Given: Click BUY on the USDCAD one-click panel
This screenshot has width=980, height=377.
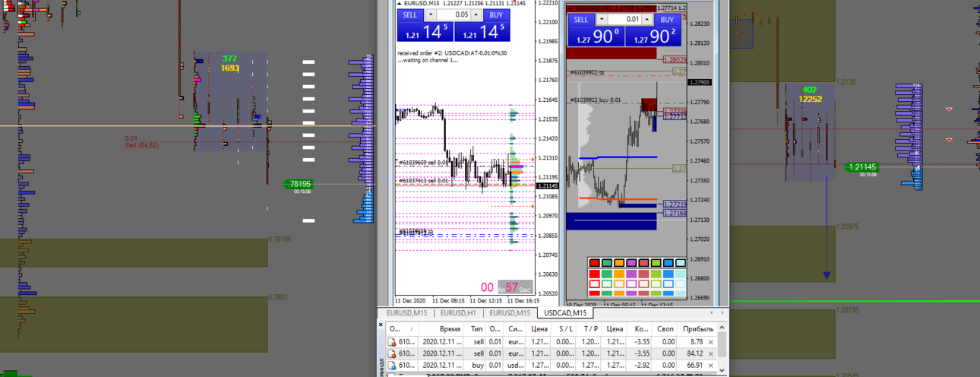Looking at the screenshot, I should point(666,20).
